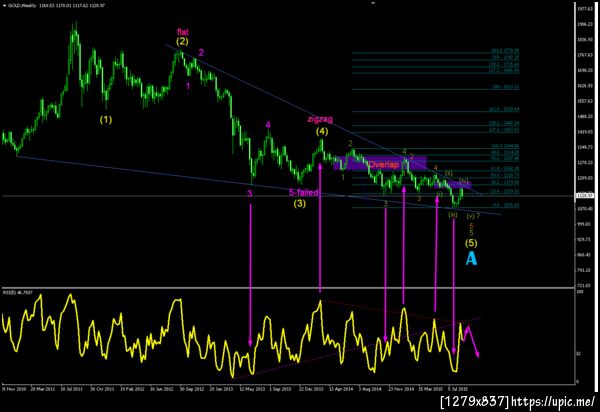Click the yellow (2) wave label
The width and height of the screenshot is (600, 412).
(182, 41)
